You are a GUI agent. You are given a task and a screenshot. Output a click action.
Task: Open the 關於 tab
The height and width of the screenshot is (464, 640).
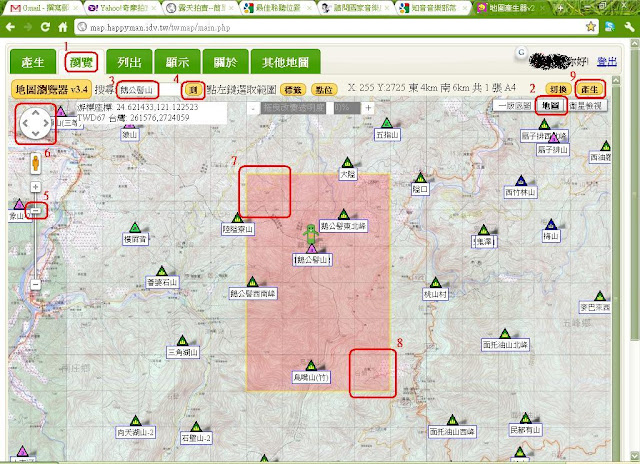225,62
